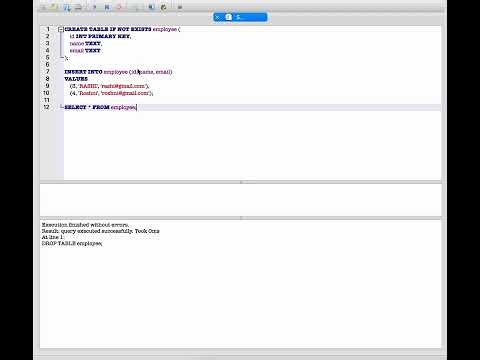This screenshot has height=360, width=480.
Task: Click the 'At line 1' message text
Action: click(x=52, y=237)
